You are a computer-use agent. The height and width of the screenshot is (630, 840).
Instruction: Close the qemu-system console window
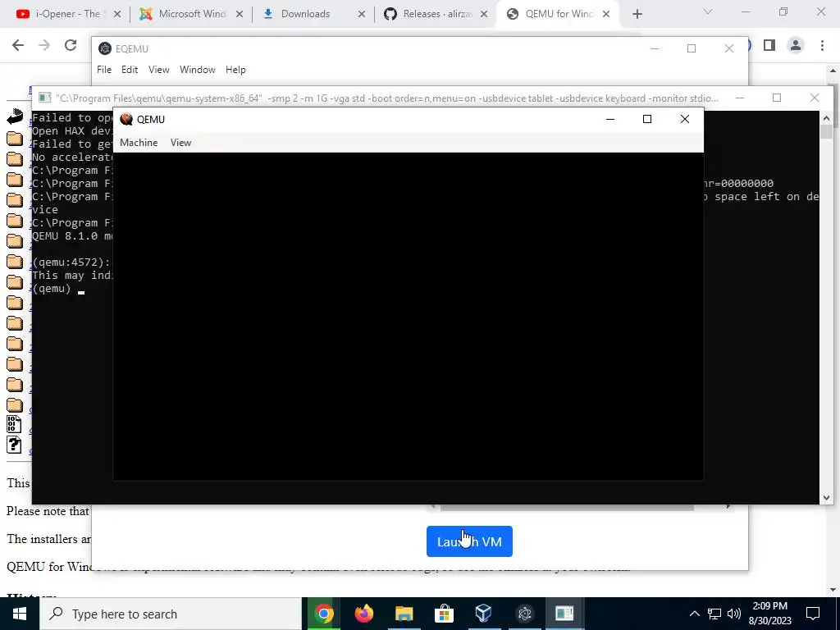815,98
